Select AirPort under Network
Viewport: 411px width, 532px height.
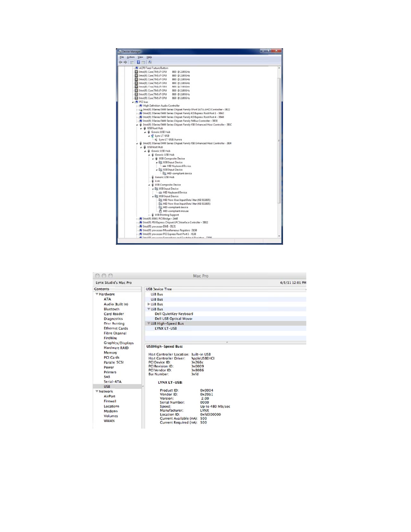coord(109,396)
